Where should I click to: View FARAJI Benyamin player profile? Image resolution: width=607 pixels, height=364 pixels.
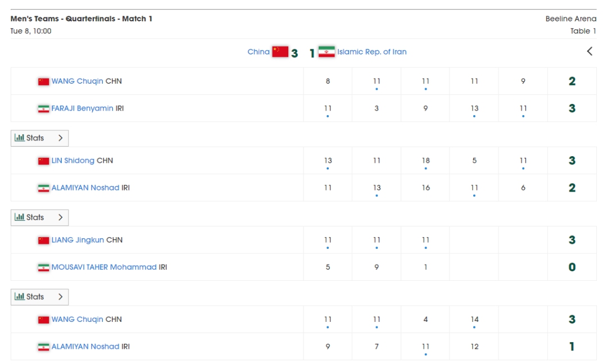[x=82, y=108]
